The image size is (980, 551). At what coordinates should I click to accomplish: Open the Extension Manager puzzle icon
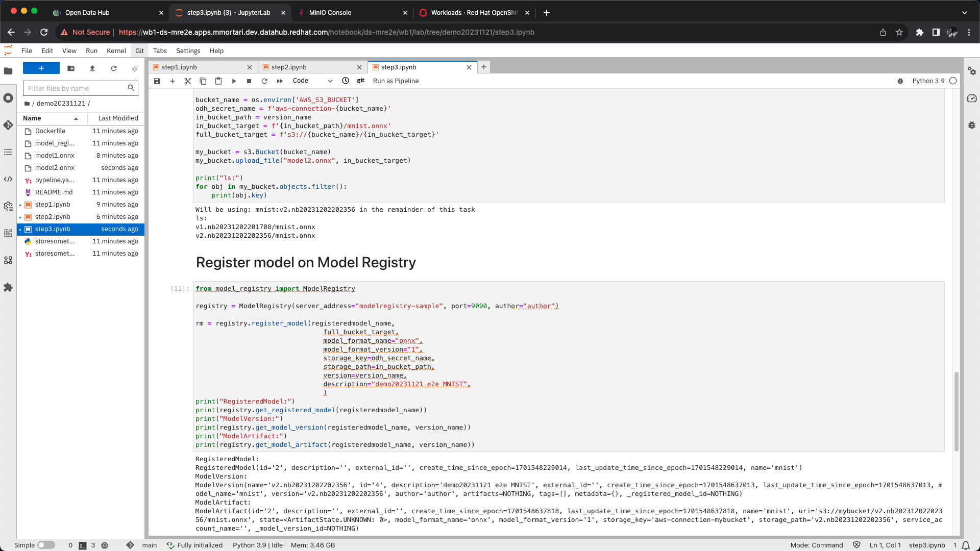8,287
